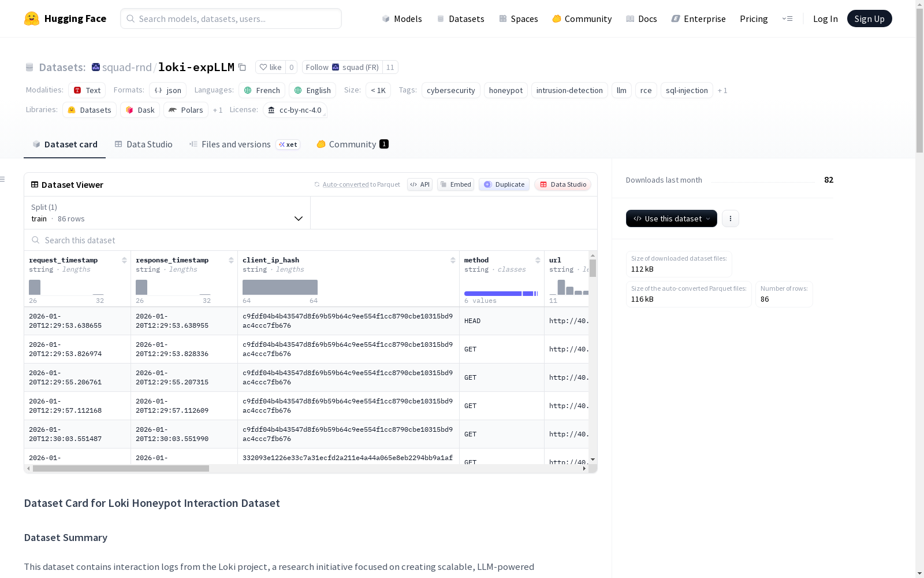Sort method column
The height and width of the screenshot is (578, 924).
click(538, 261)
